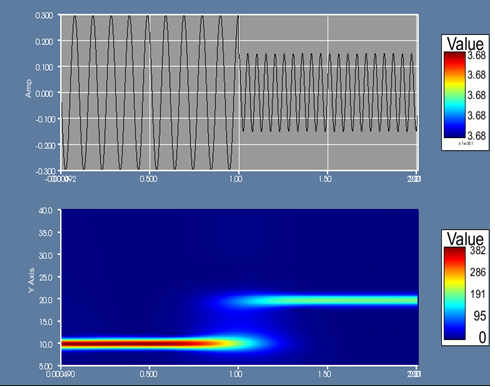The height and width of the screenshot is (387, 495).
Task: Click the 1.50 time tick under the waveform plot
Action: (324, 179)
